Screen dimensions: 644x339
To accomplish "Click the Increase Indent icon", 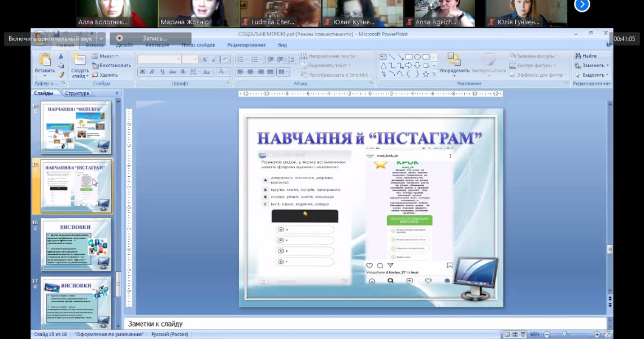I will point(280,59).
